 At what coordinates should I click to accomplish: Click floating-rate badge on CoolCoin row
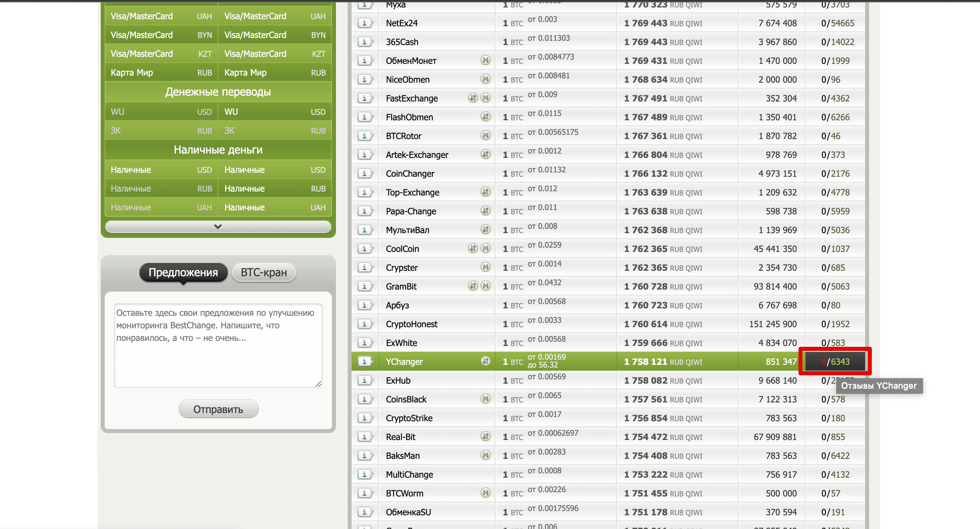click(x=473, y=248)
